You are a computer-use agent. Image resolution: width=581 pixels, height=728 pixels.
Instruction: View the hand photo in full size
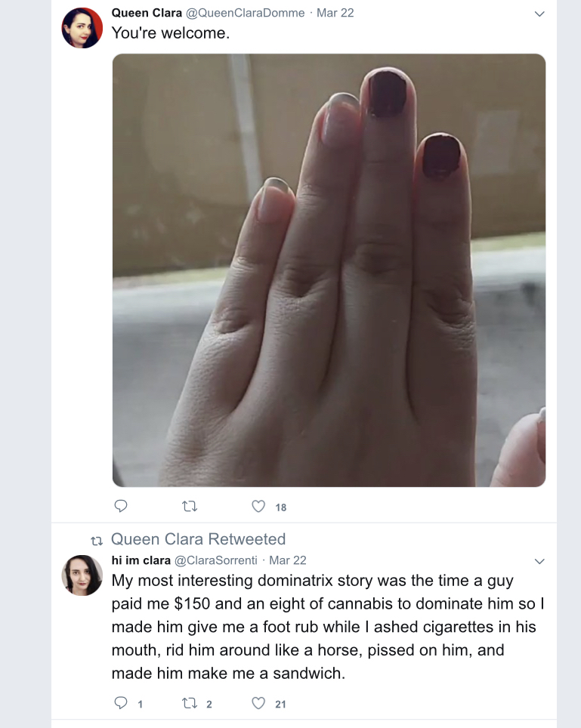coord(329,270)
